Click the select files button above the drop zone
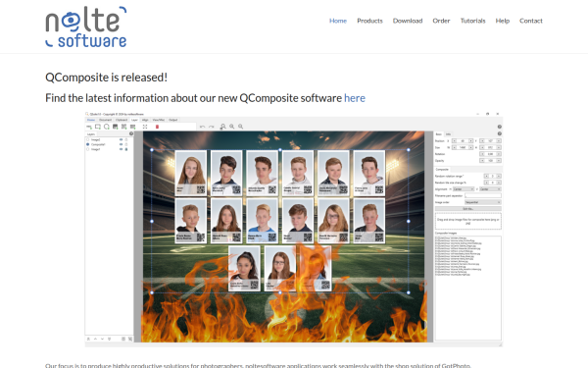This screenshot has width=588, height=368. [468, 208]
